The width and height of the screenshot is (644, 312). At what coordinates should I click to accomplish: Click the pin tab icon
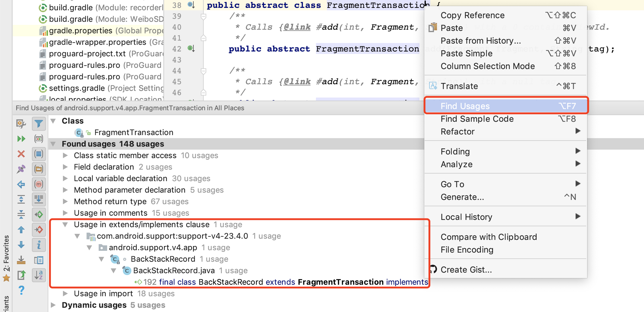click(21, 169)
